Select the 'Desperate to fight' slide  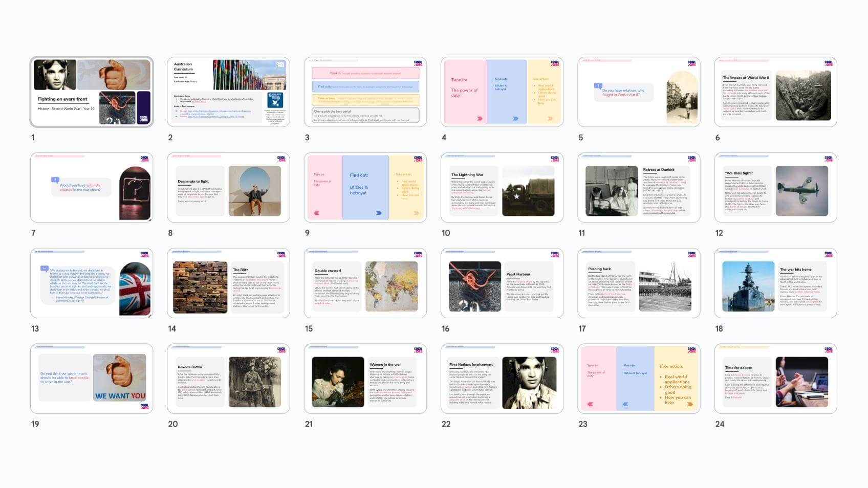[x=228, y=187]
